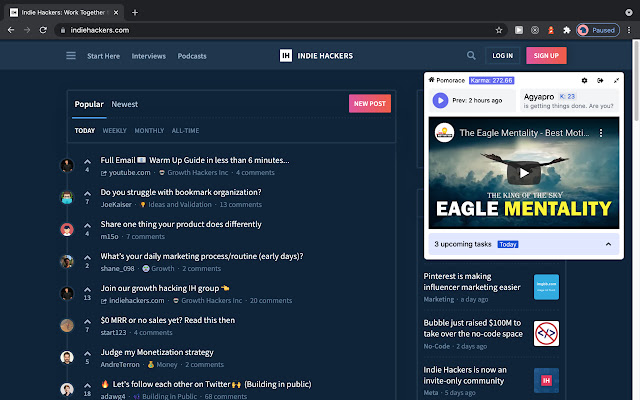Click the youtube.com source link
The width and height of the screenshot is (640, 400).
tap(129, 173)
